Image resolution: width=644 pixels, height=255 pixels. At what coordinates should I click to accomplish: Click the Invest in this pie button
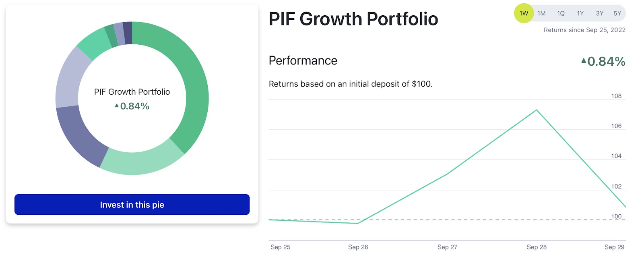[132, 205]
